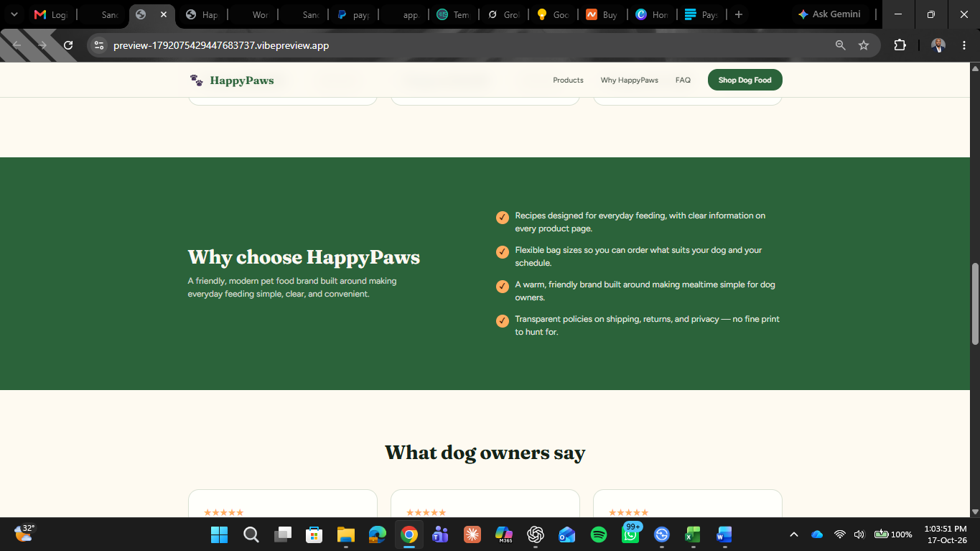Open Microsoft Teams from taskbar
The image size is (980, 551).
(x=440, y=534)
